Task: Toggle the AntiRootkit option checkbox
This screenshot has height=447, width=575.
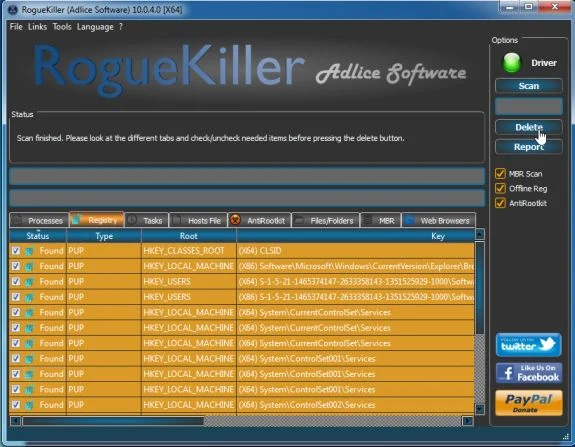Action: click(500, 203)
